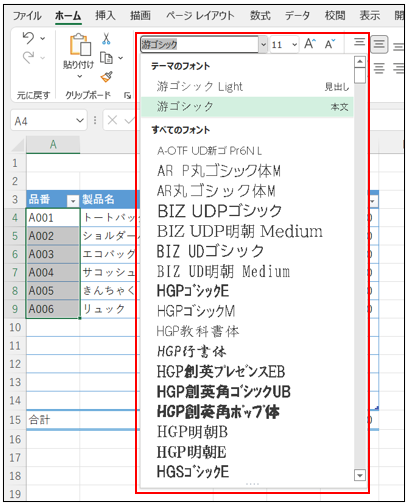Image resolution: width=406 pixels, height=503 pixels.
Task: Switch to the ページ レイアウト tab
Action: 200,15
